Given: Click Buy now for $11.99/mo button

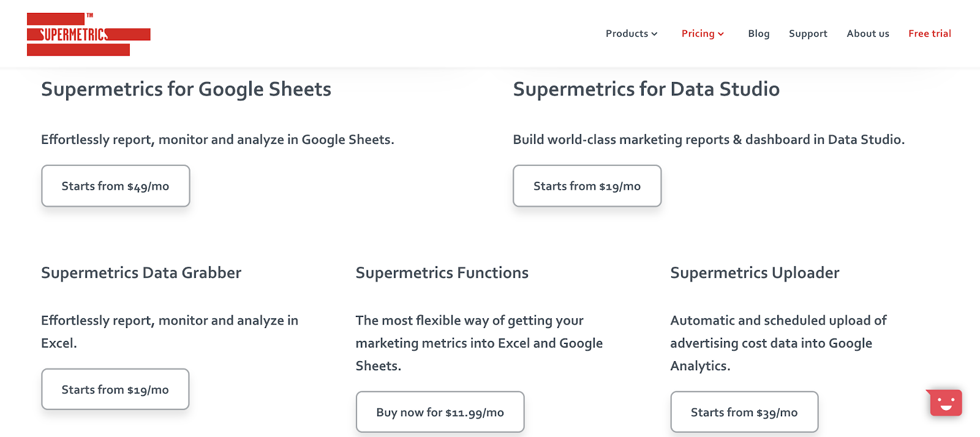Looking at the screenshot, I should [x=440, y=412].
